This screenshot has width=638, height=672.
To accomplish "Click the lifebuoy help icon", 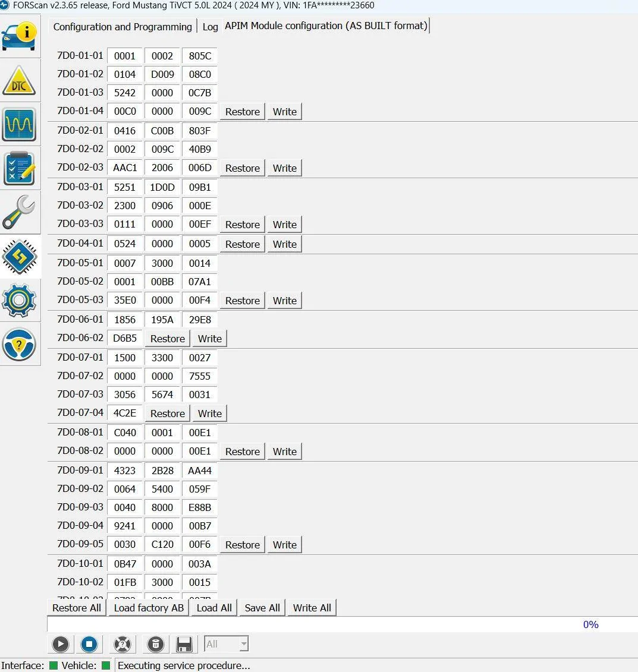I will [x=122, y=643].
